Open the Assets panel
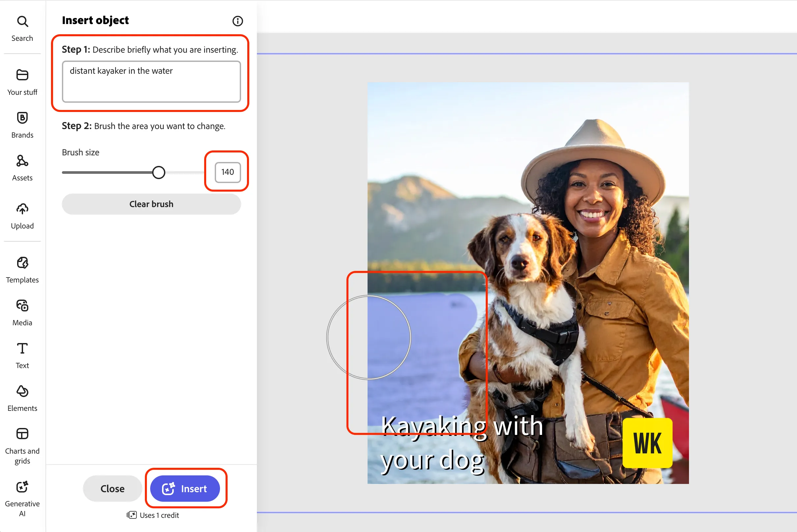 tap(22, 168)
